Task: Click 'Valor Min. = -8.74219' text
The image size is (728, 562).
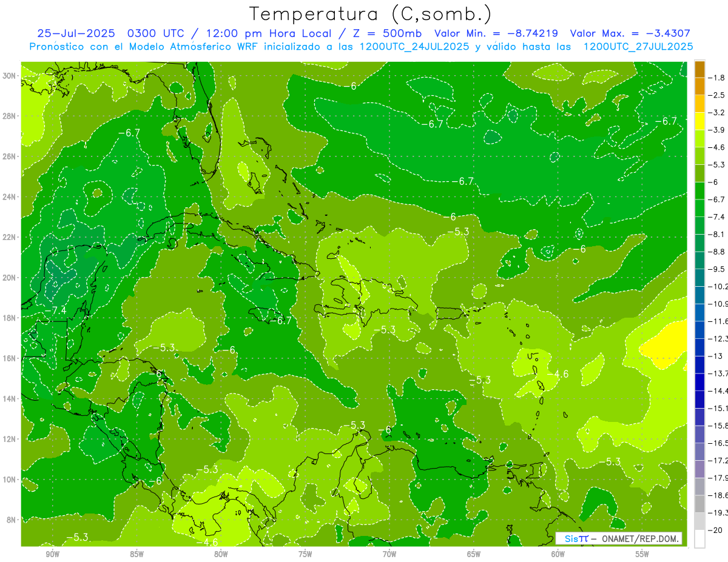Action: (x=497, y=33)
